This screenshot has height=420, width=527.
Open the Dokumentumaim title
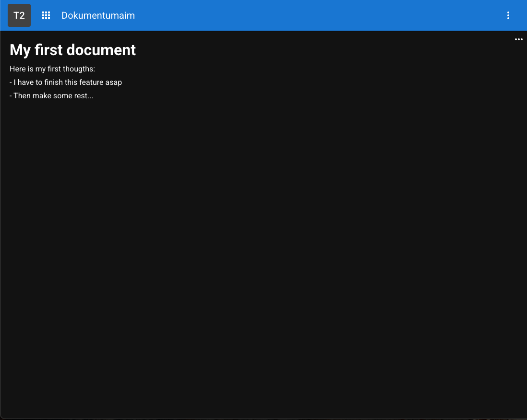tap(98, 15)
